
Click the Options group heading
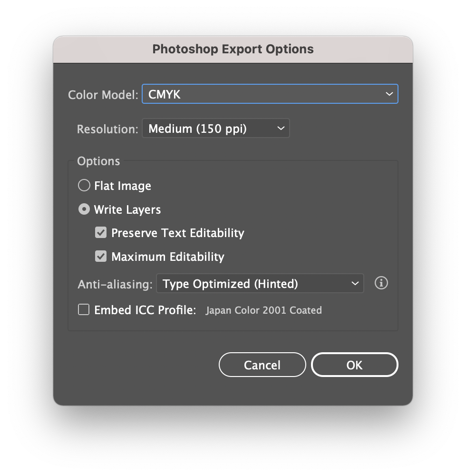click(x=98, y=161)
